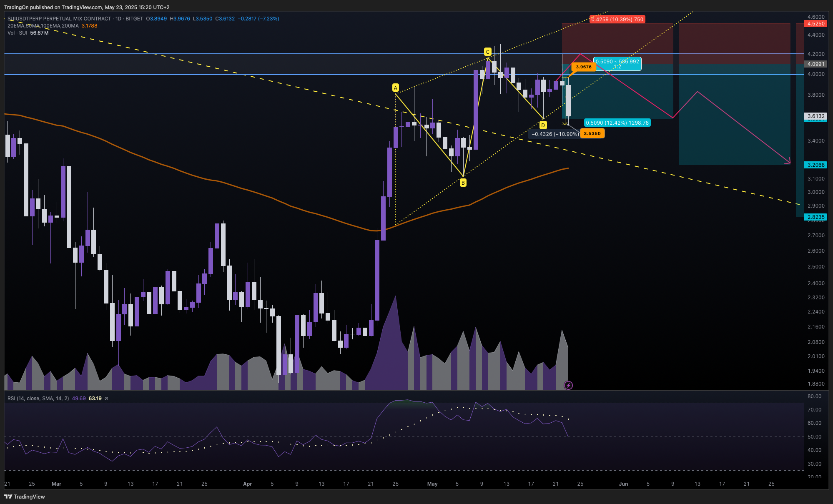The width and height of the screenshot is (833, 504).
Task: Select pattern point label A
Action: coord(396,88)
